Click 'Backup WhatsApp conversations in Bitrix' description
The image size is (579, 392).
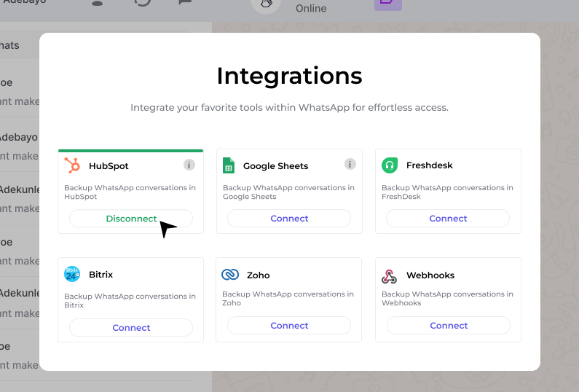(130, 301)
